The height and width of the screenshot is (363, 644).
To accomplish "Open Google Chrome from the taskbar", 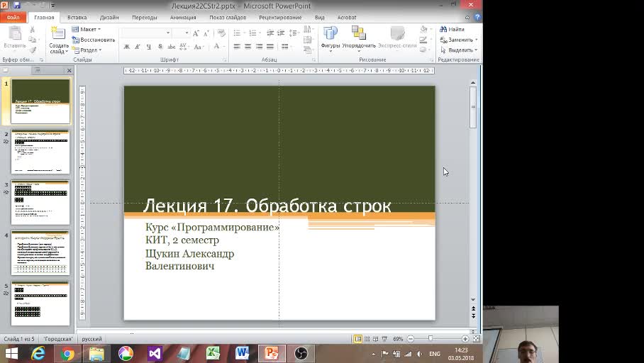I will 67,354.
